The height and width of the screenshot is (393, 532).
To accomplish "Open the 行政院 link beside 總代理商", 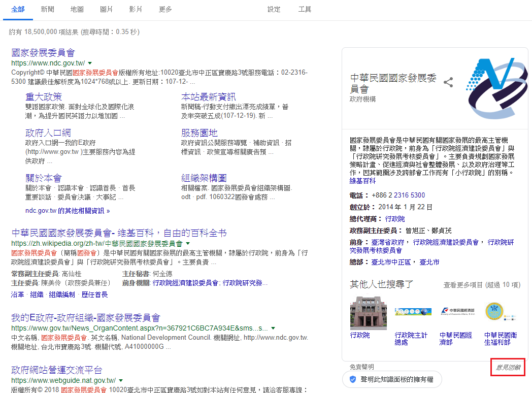I will pyautogui.click(x=395, y=219).
